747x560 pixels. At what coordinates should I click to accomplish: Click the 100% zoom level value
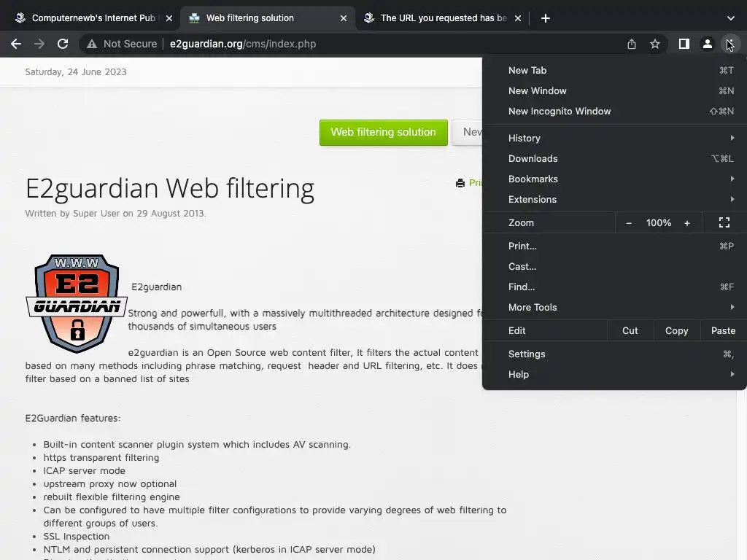(659, 223)
